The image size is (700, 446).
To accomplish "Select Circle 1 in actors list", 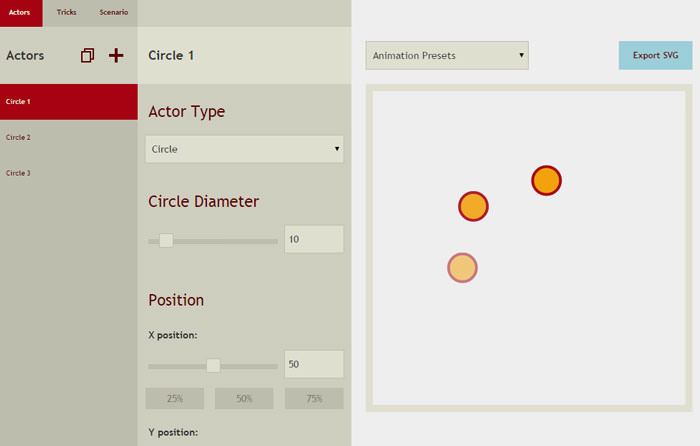I will pos(69,102).
